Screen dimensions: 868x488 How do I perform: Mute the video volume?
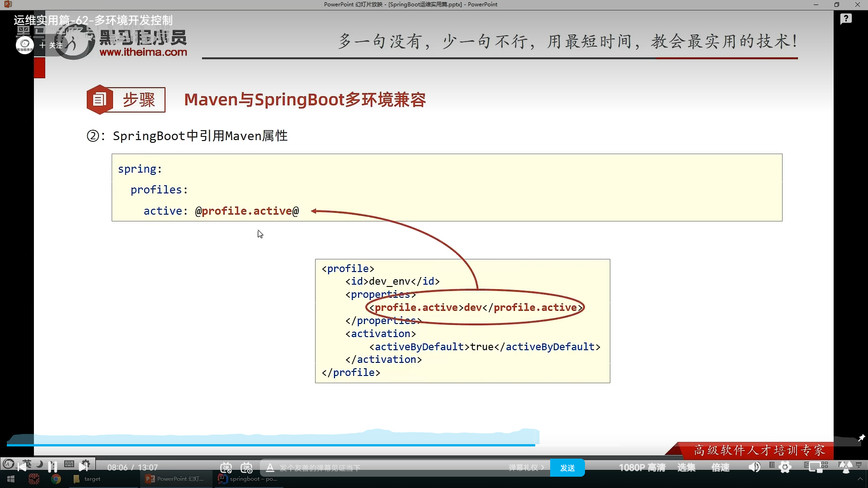(x=755, y=467)
